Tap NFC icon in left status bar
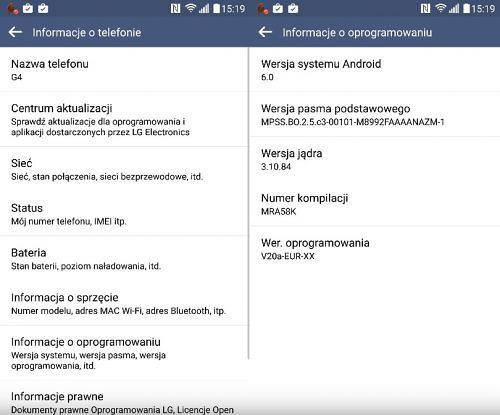 pyautogui.click(x=175, y=8)
